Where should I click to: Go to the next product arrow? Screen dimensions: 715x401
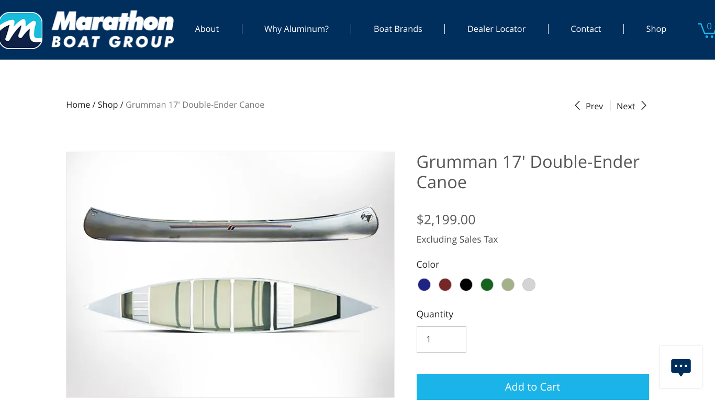point(632,106)
